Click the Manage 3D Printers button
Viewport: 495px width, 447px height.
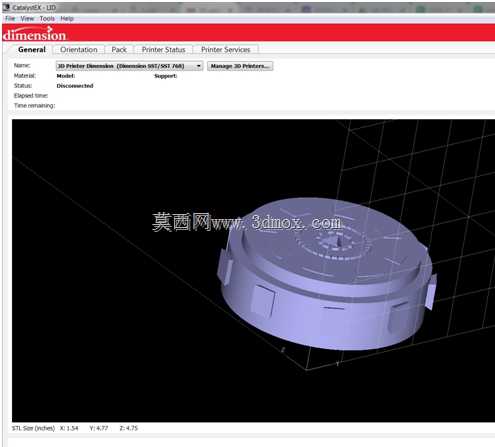pos(240,66)
